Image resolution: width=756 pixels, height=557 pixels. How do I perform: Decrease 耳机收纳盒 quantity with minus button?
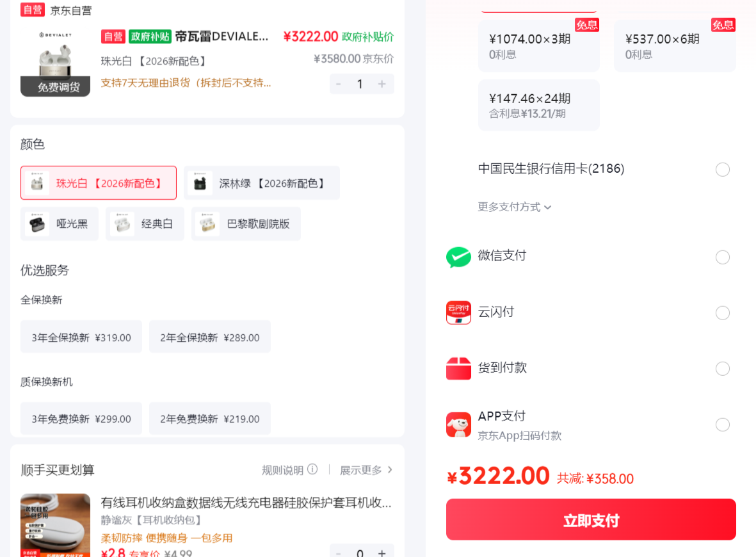[x=339, y=553]
